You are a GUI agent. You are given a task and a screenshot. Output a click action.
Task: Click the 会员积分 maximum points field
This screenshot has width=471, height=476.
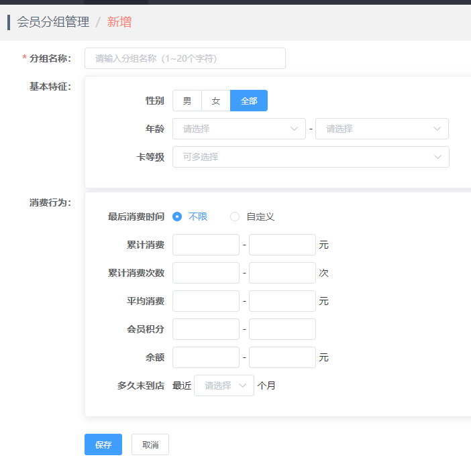tap(282, 329)
